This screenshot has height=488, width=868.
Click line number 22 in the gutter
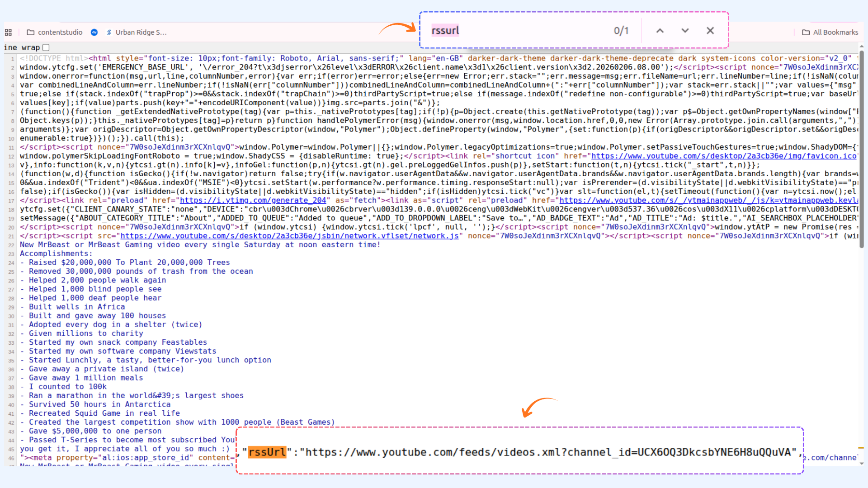click(11, 245)
